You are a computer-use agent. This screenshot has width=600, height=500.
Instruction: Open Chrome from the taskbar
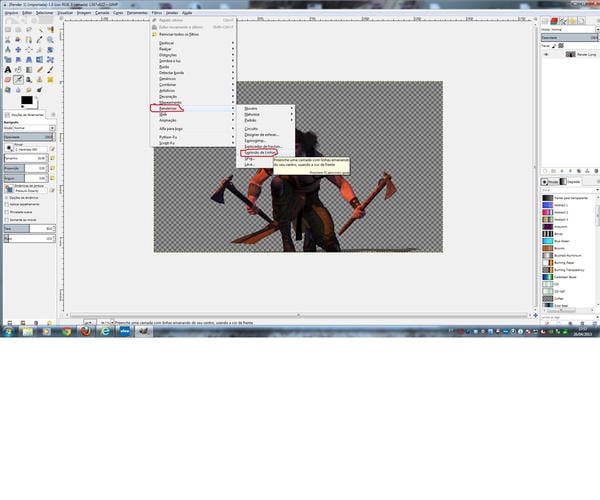67,331
